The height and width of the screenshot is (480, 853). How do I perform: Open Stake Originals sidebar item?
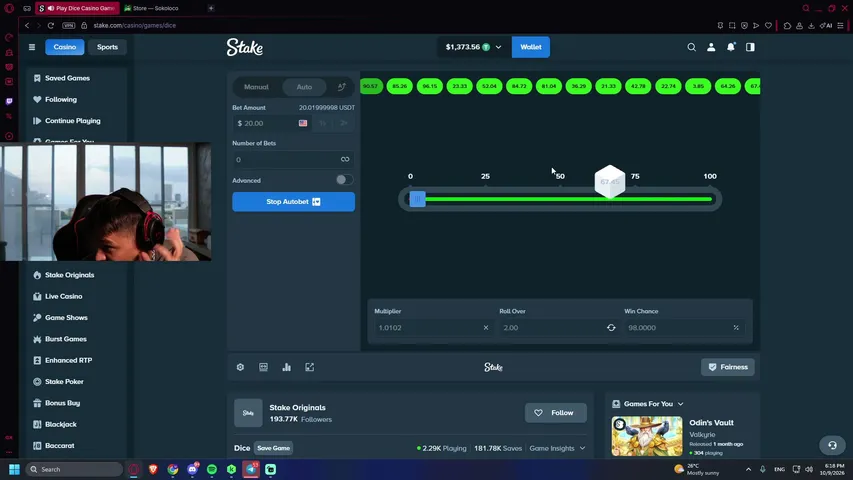tap(70, 275)
